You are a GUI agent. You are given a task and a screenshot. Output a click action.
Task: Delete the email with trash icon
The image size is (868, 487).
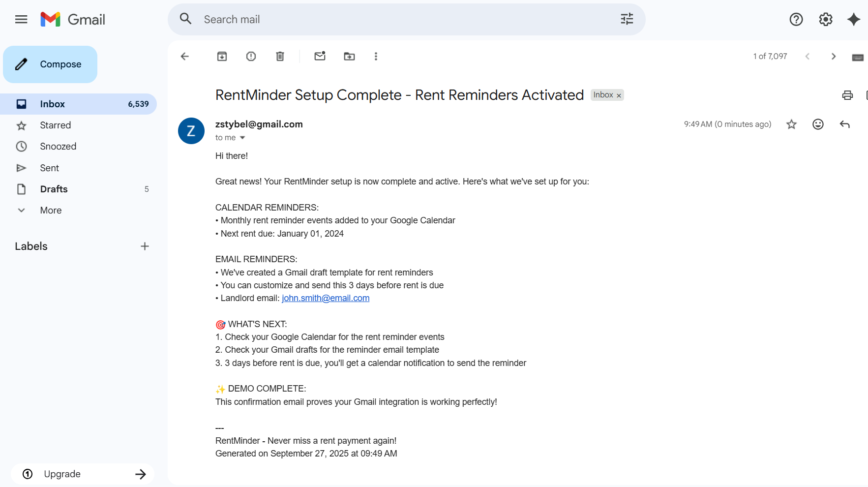280,57
